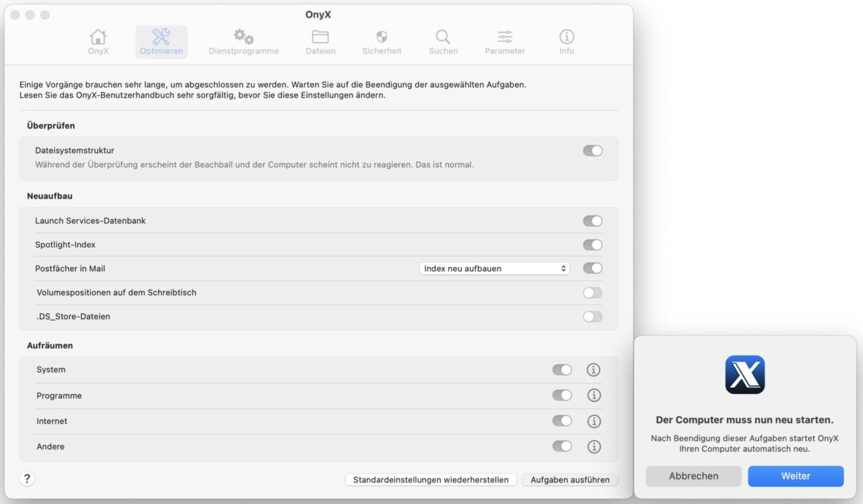Screen dimensions: 863x504
Task: Click 'Der Computer muss nun neu starten.' text
Action: point(744,420)
